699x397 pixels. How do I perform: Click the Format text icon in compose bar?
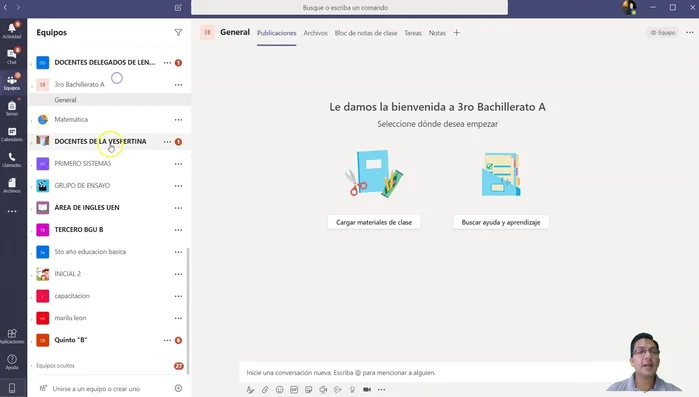click(x=250, y=389)
